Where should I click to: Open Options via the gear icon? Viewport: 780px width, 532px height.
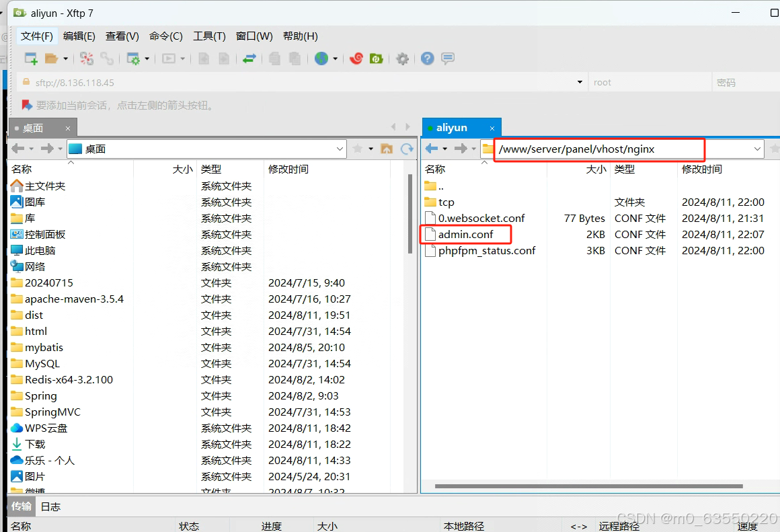click(402, 59)
